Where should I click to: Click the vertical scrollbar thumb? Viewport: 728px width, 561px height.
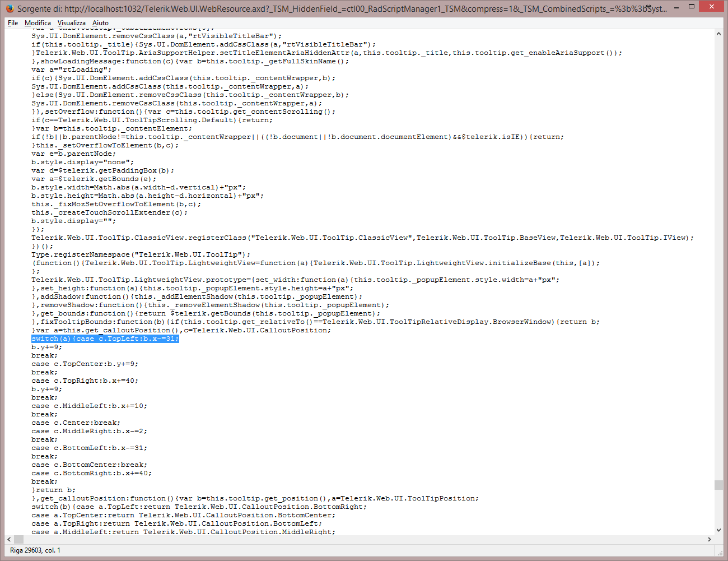(718, 485)
